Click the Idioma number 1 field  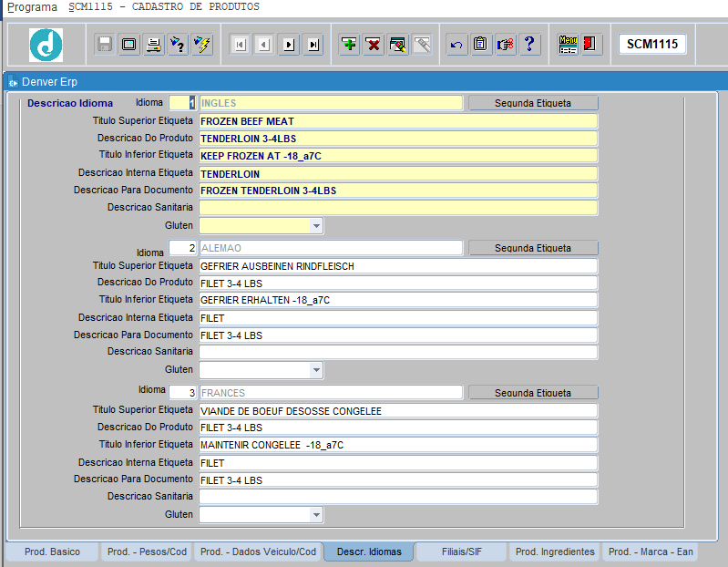(x=182, y=103)
